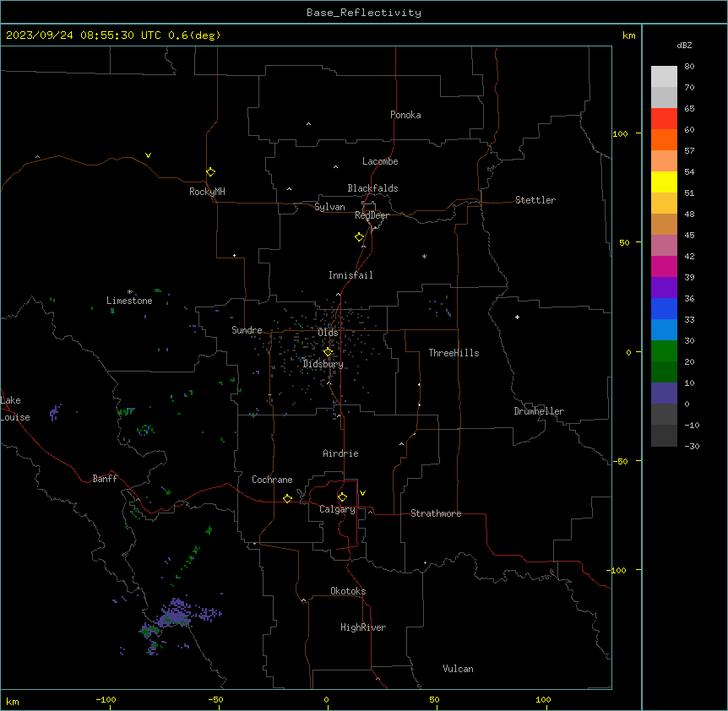Pick the slate 10-0 dBZ legend swatch
The height and width of the screenshot is (711, 728).
(664, 393)
